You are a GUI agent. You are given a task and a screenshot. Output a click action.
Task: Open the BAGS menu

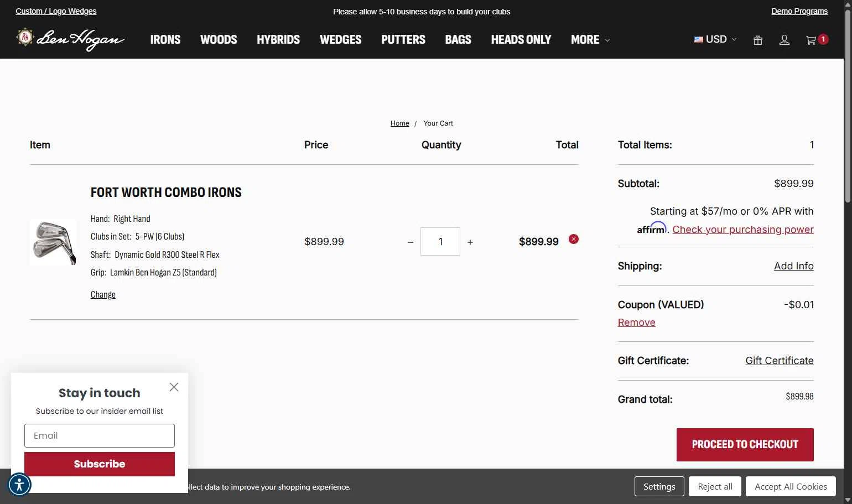pyautogui.click(x=458, y=39)
